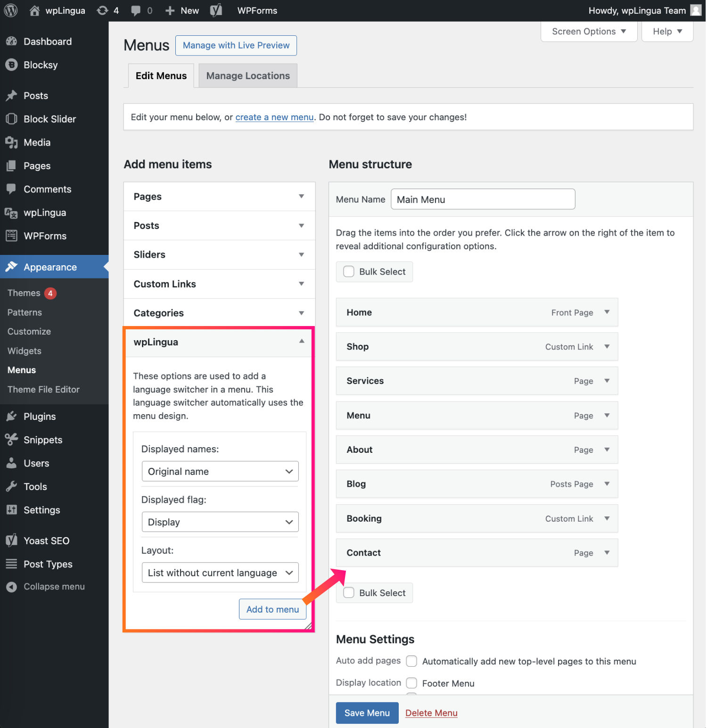This screenshot has height=728, width=707.
Task: Expand the About menu item options
Action: (607, 450)
